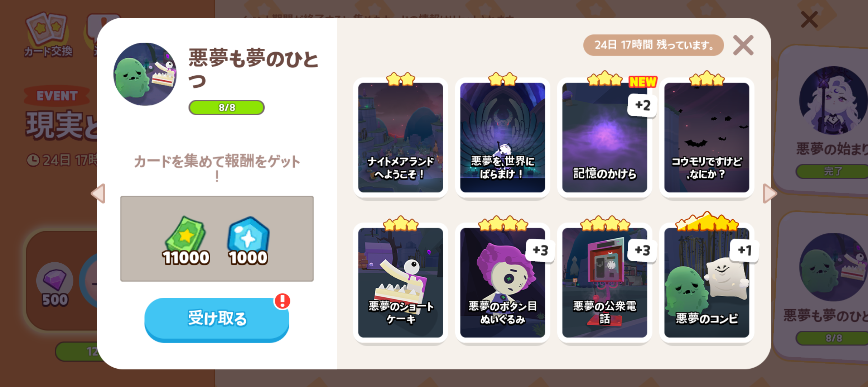Tap the blue gem 1000 reward icon
This screenshot has width=868, height=387.
(248, 242)
